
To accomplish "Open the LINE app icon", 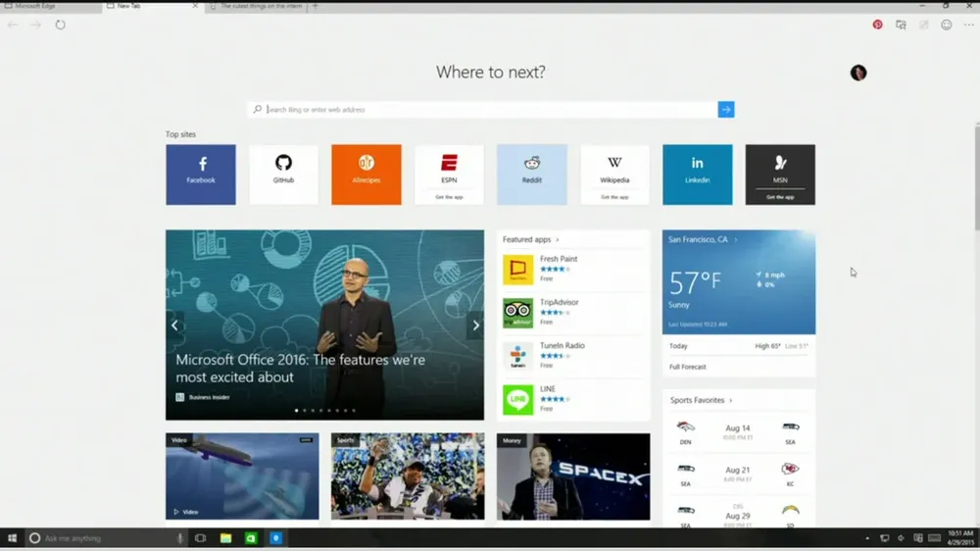I will (x=518, y=399).
